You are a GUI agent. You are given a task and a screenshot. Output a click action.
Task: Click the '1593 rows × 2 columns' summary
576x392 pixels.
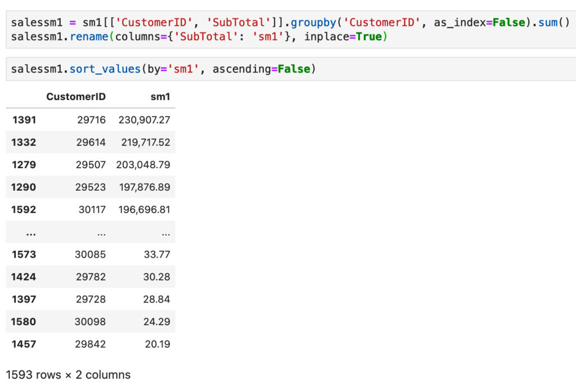click(68, 375)
